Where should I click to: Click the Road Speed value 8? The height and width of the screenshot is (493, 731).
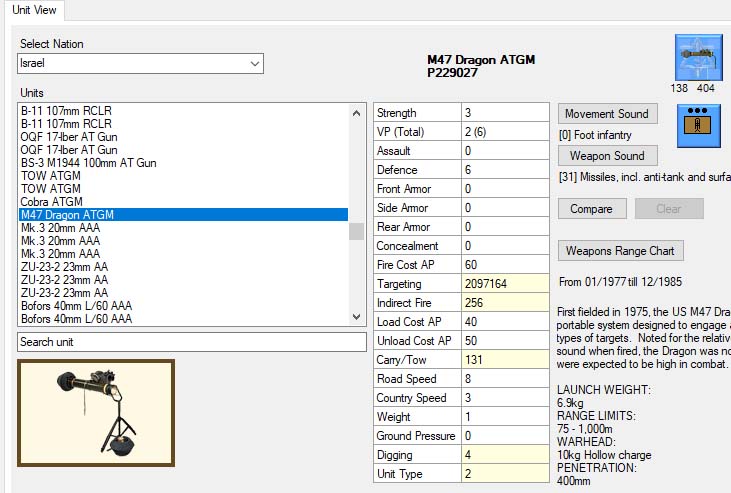click(505, 379)
